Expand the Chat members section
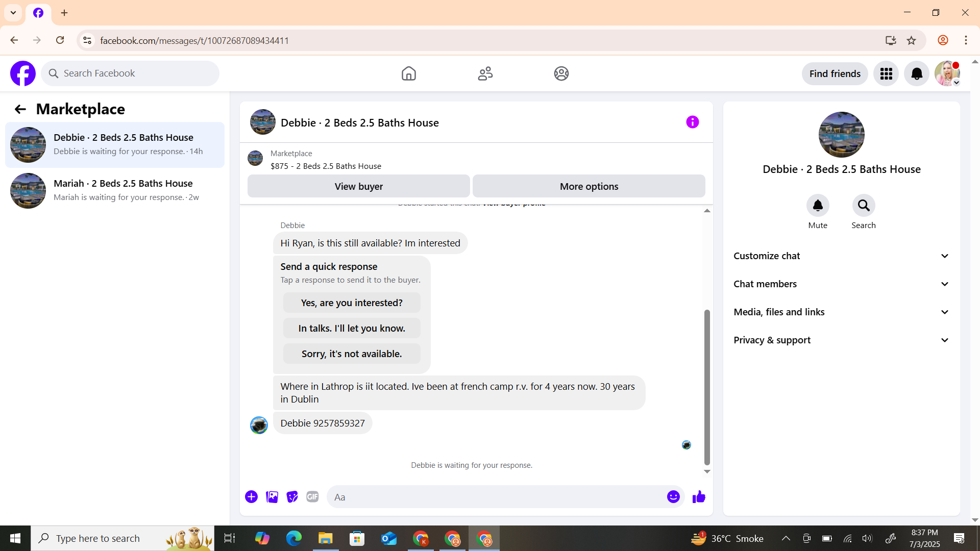This screenshot has width=980, height=551. [841, 284]
